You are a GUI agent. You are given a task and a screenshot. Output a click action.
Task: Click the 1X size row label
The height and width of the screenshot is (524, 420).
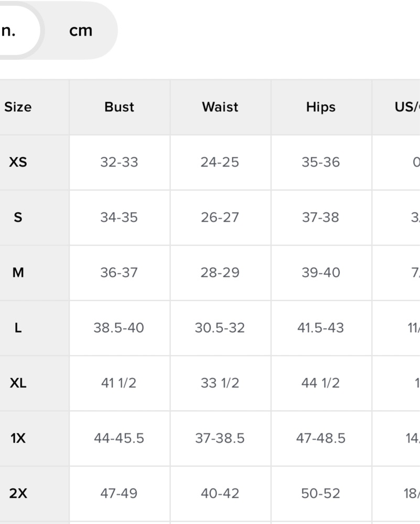(18, 438)
